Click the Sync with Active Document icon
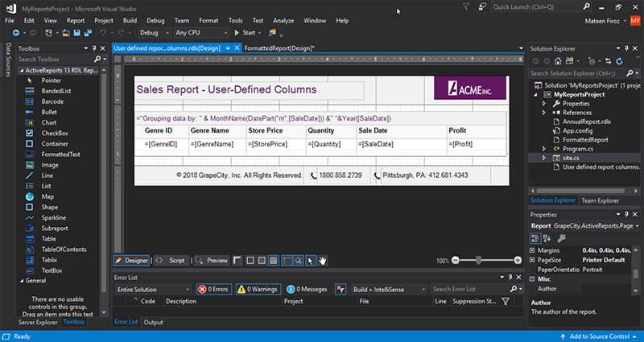Image resolution: width=644 pixels, height=342 pixels. coord(609,61)
